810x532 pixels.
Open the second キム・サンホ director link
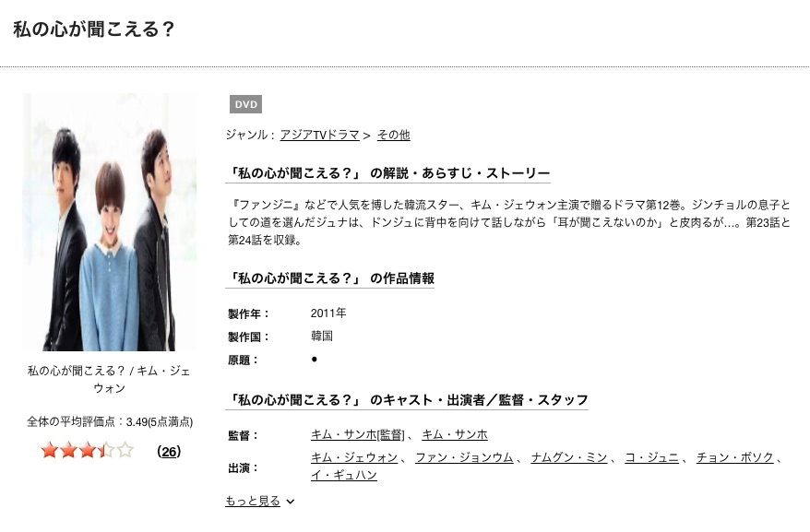455,435
